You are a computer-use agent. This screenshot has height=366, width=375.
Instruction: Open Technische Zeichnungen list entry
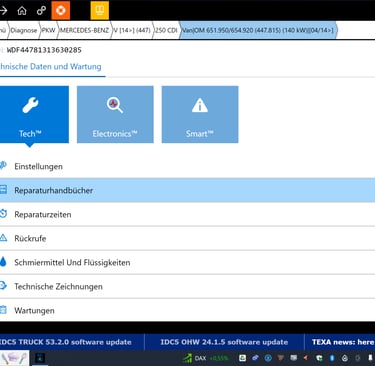pos(187,286)
